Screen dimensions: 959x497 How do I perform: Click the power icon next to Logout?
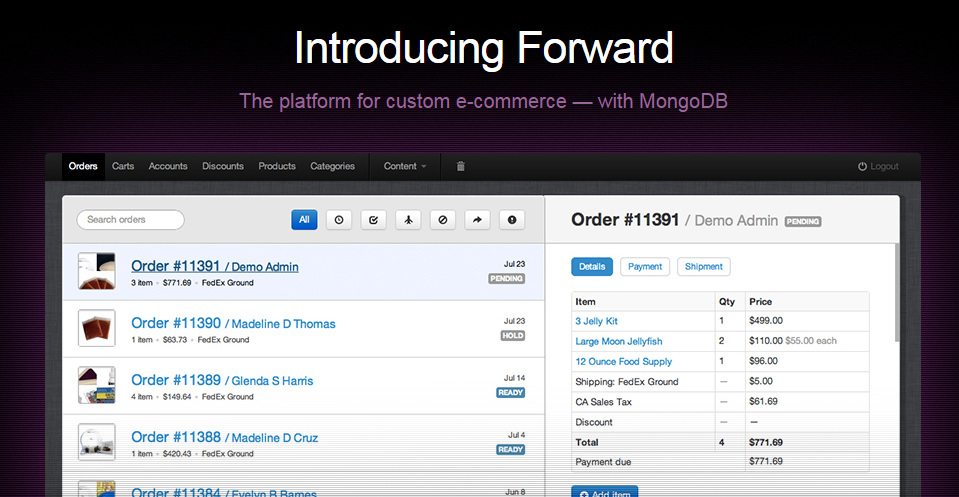862,166
